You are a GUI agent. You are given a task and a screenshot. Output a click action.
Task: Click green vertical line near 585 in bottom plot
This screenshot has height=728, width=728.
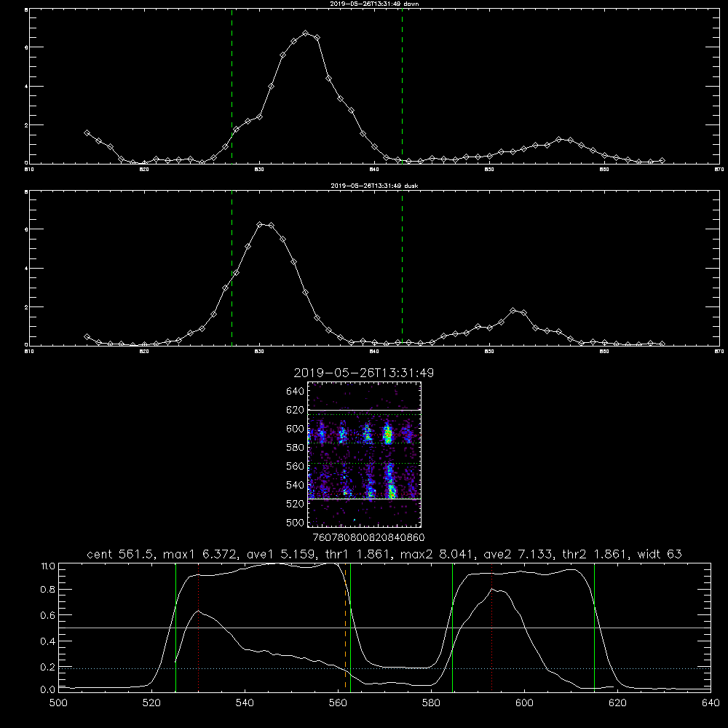point(452,627)
